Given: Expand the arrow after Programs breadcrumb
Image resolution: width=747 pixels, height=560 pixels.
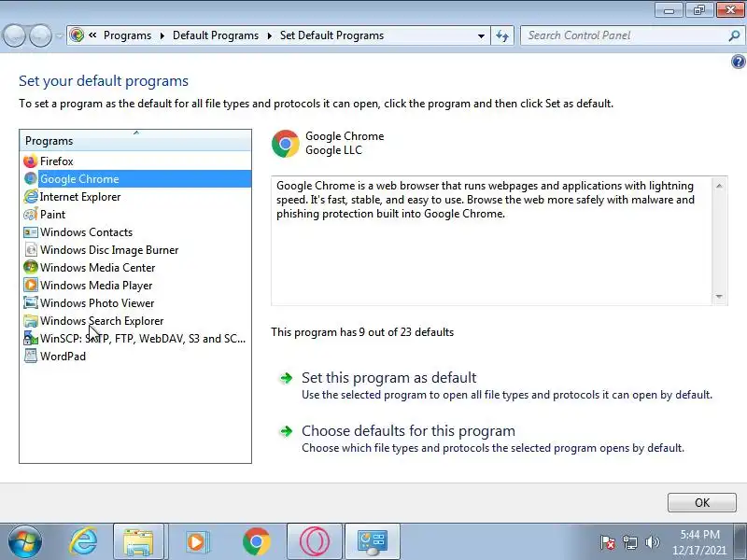Looking at the screenshot, I should pyautogui.click(x=162, y=35).
